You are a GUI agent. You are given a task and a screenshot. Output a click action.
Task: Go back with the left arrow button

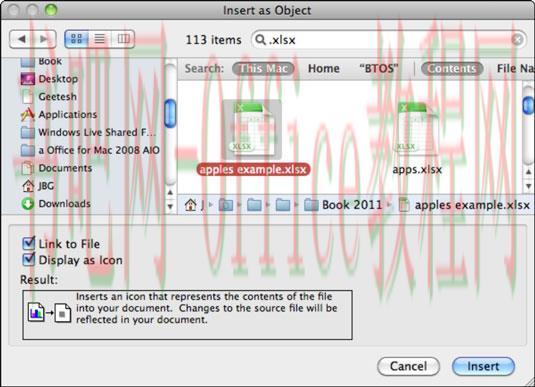point(21,39)
